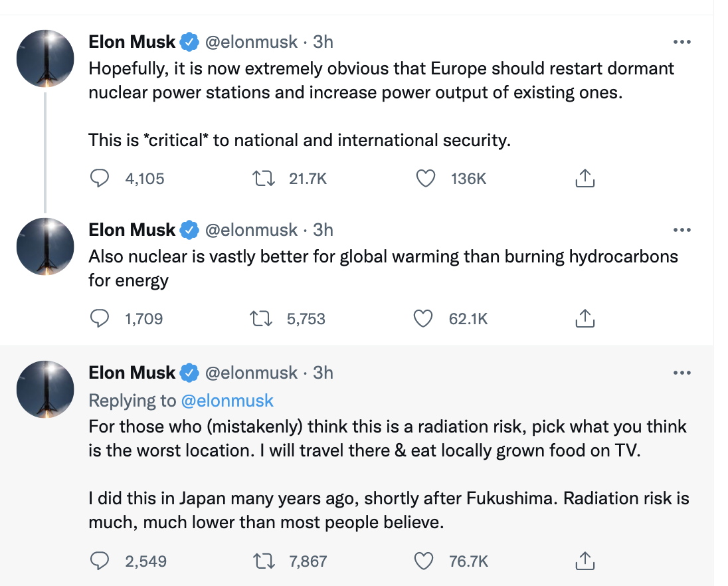Open the 3h timestamp of the global warming tweet

point(323,230)
